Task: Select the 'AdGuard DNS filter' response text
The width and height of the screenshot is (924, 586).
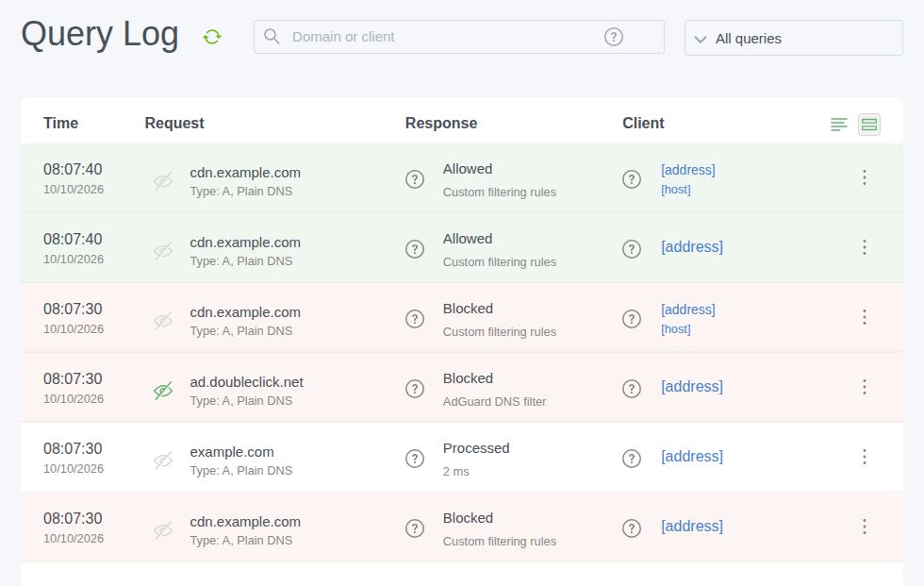Action: pyautogui.click(x=494, y=401)
